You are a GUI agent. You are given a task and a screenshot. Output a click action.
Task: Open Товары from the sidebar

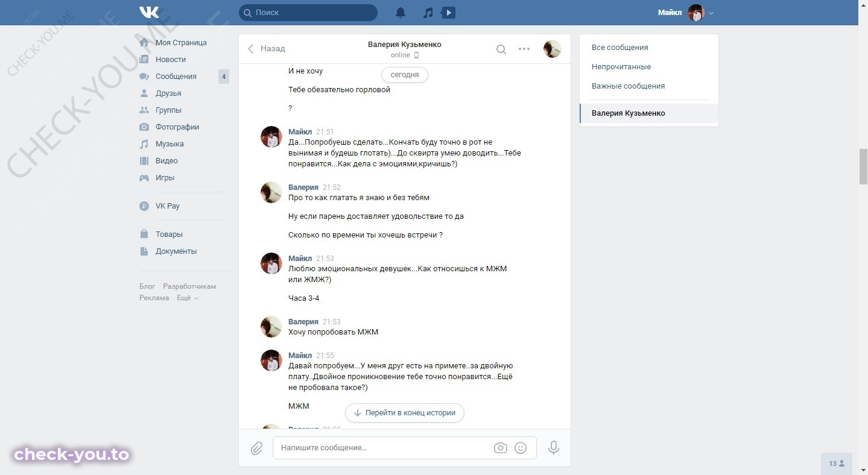tap(169, 234)
